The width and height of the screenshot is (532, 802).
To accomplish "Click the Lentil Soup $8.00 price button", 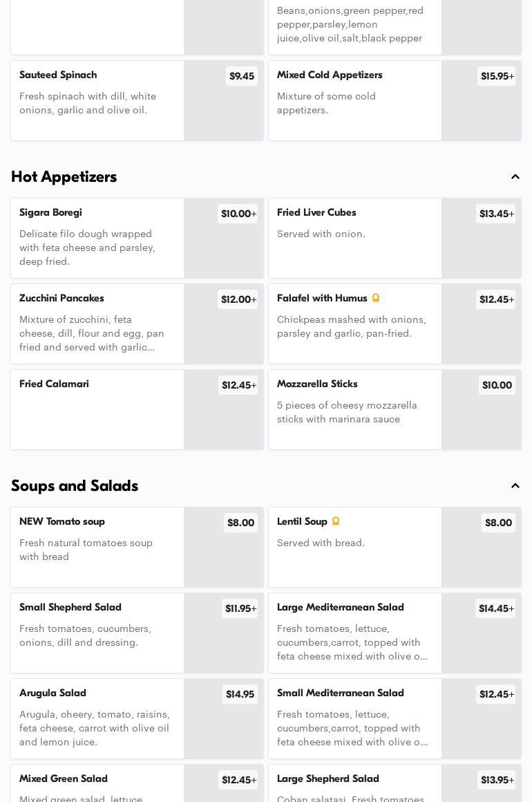I will point(498,523).
